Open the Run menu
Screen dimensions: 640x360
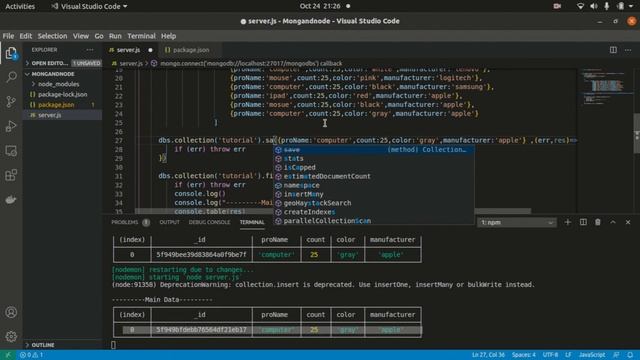115,36
